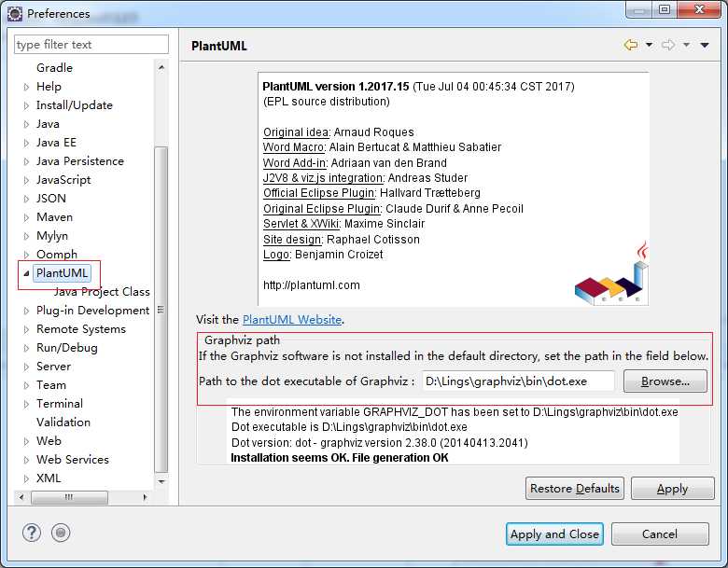This screenshot has height=568, width=728.
Task: Click the tree scrollbar down arrow
Action: click(x=161, y=481)
